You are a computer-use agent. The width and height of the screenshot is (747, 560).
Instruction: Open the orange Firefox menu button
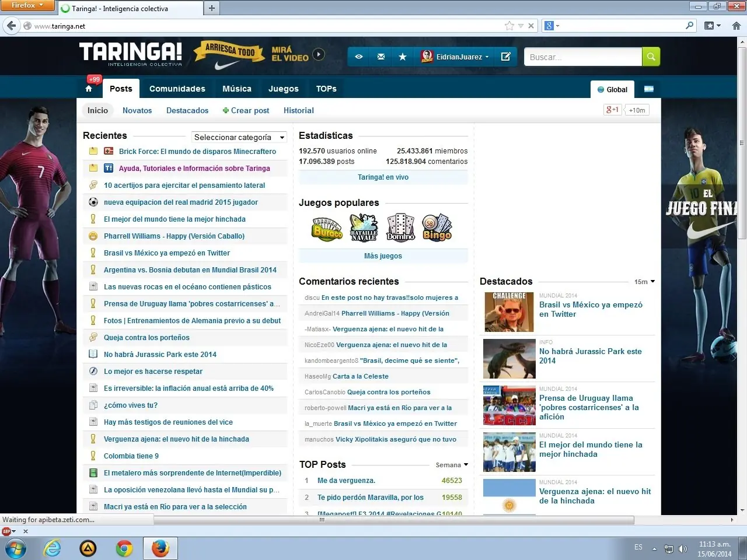point(27,5)
